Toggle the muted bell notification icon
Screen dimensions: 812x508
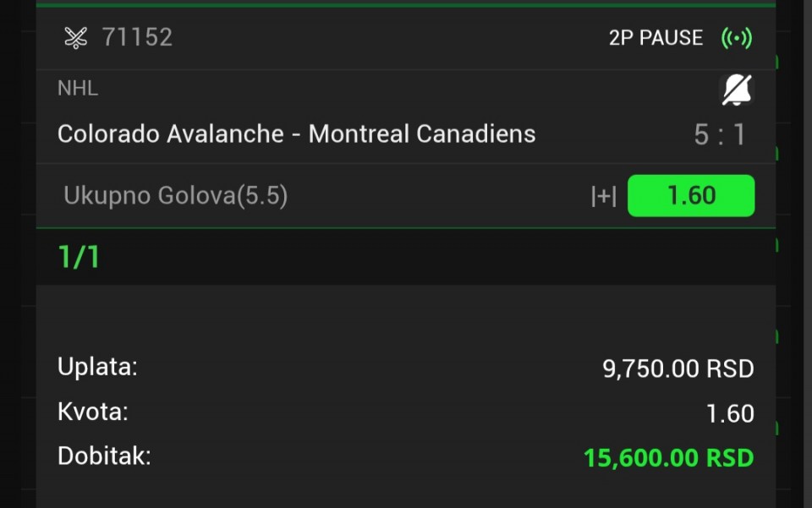[736, 89]
